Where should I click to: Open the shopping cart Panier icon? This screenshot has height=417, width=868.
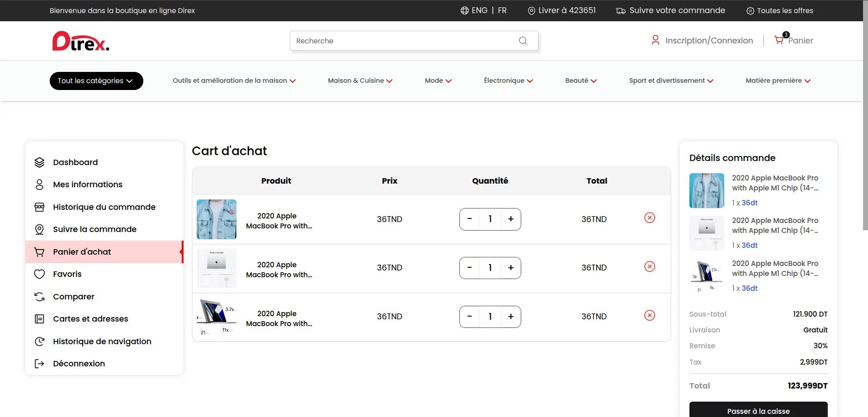[x=779, y=40]
